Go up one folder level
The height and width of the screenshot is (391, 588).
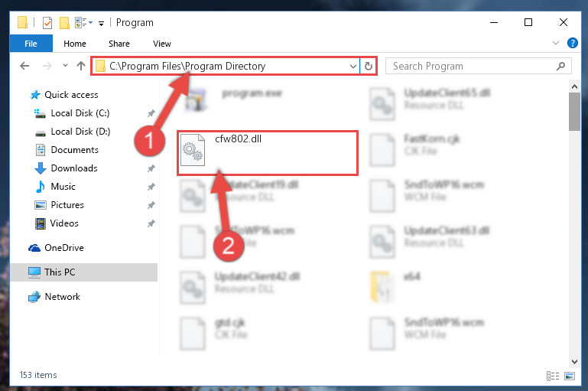pyautogui.click(x=80, y=66)
